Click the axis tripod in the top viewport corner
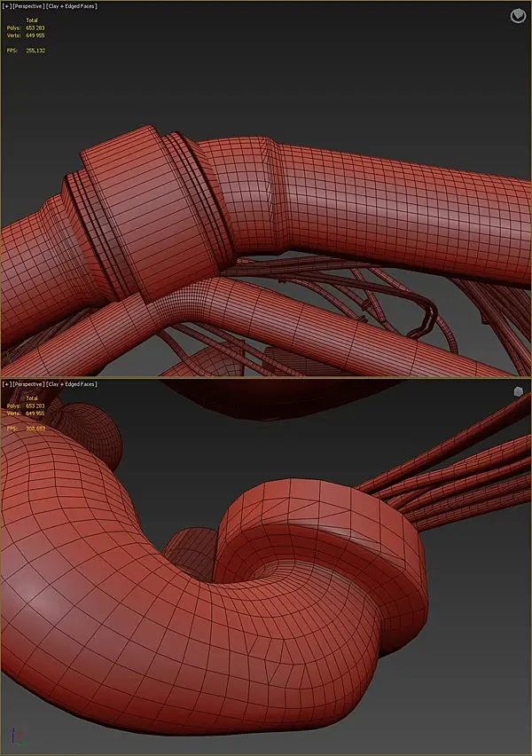Image resolution: width=532 pixels, height=756 pixels. (11, 358)
